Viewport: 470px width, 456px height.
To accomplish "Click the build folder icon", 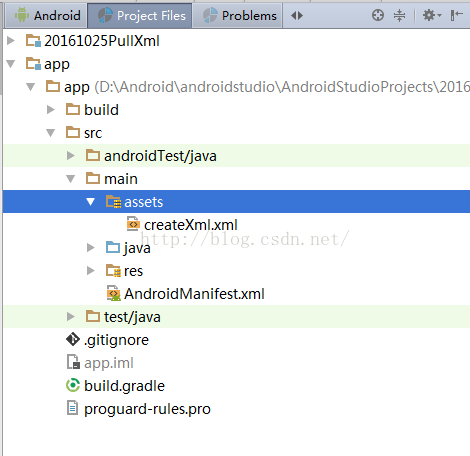I will pyautogui.click(x=73, y=109).
